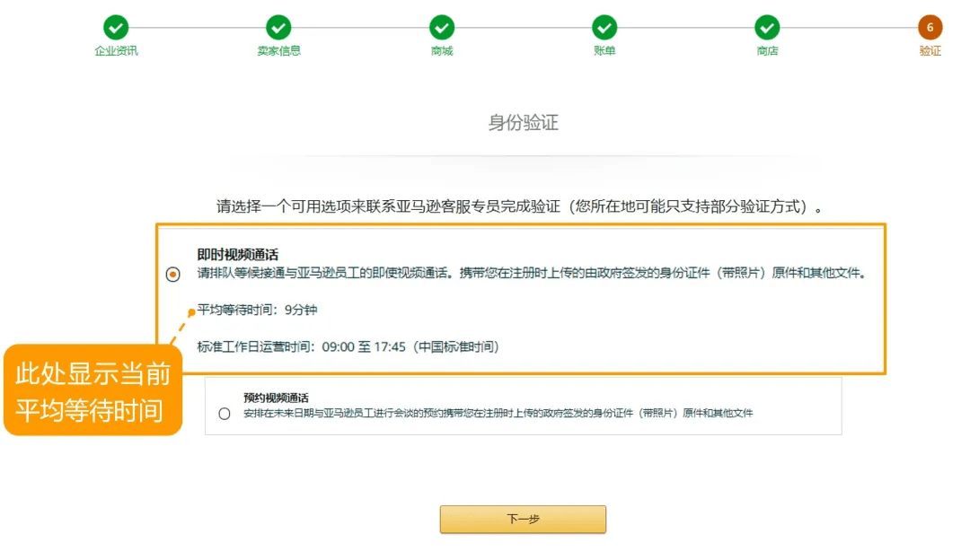Go to the 企业资讯 step label
970x560 pixels.
116,51
